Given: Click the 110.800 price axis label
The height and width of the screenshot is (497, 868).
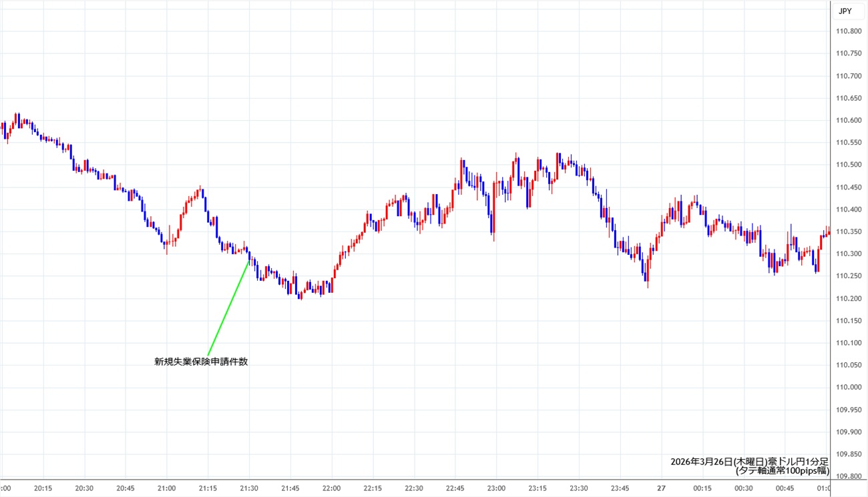Looking at the screenshot, I should click(848, 31).
